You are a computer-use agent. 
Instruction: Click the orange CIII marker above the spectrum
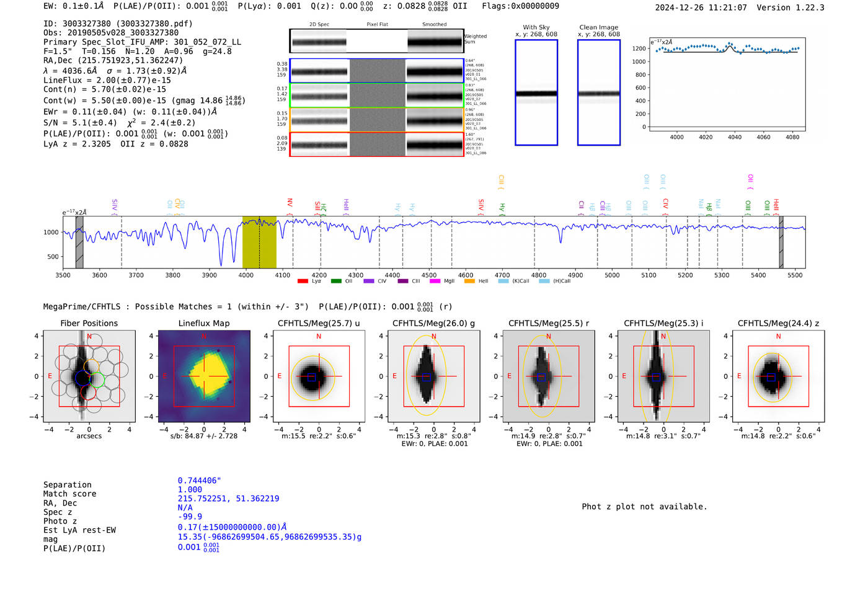(501, 182)
